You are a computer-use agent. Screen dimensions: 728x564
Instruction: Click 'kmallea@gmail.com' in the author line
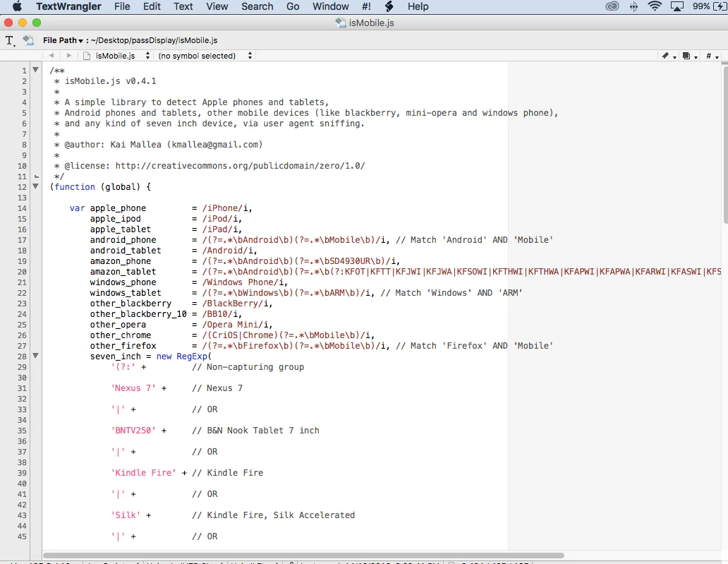point(215,145)
